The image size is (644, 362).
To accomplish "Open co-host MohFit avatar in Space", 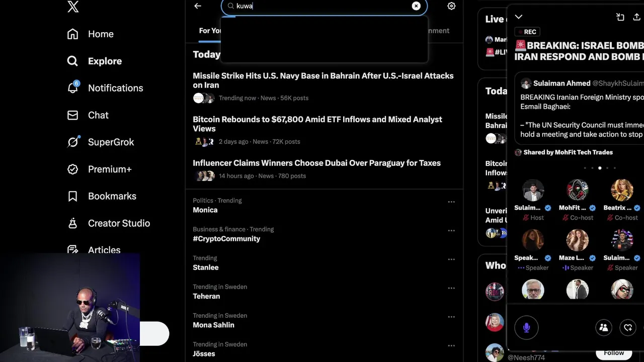I will pyautogui.click(x=577, y=190).
